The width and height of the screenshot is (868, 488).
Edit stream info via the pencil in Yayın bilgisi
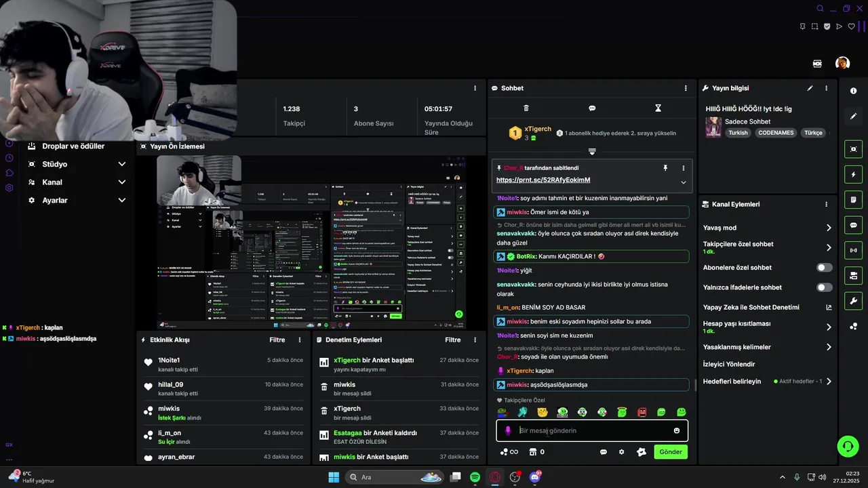[x=810, y=88]
